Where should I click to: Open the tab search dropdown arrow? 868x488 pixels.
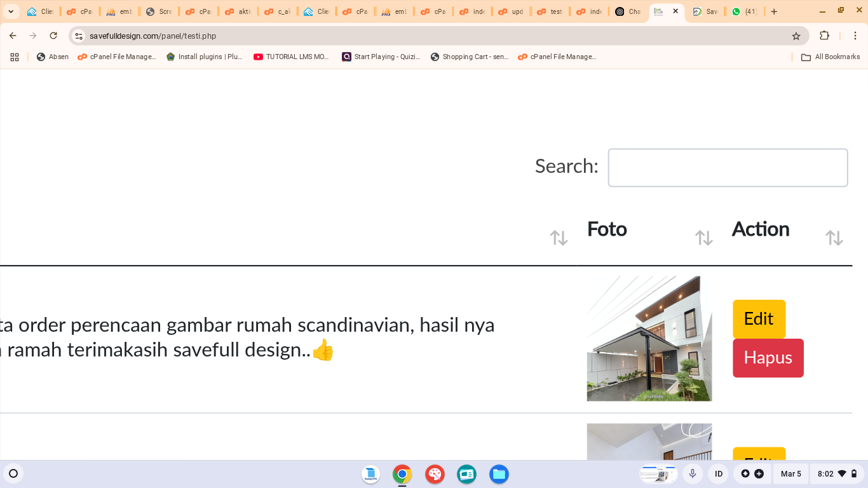point(11,11)
